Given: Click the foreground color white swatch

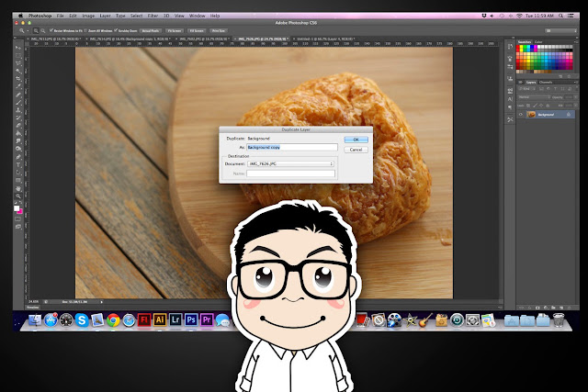Looking at the screenshot, I should 17,208.
